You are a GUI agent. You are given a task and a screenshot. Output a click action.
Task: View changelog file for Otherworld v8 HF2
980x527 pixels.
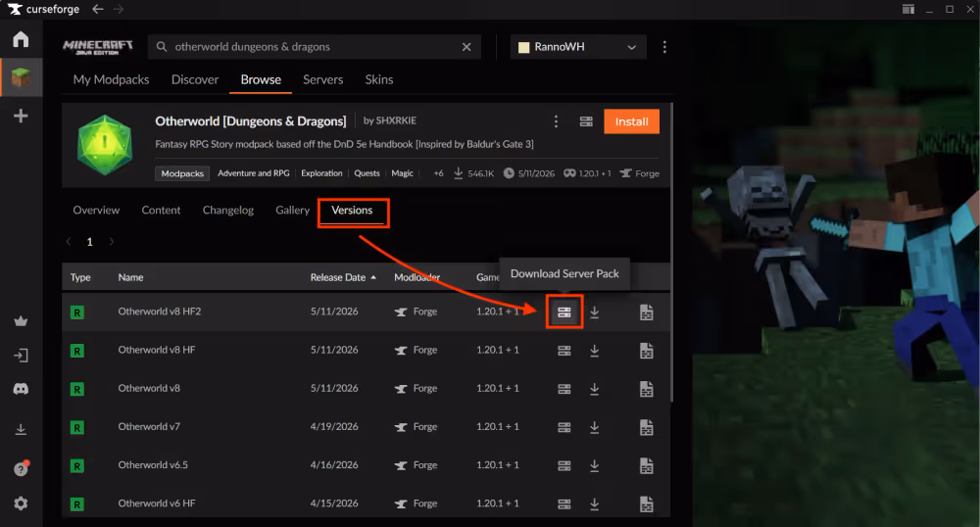click(x=646, y=311)
